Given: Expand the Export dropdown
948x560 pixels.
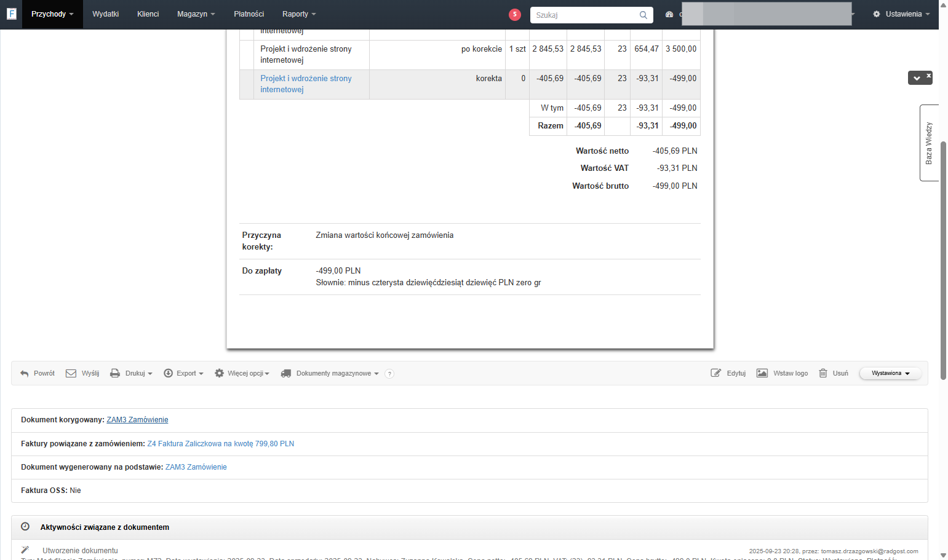Looking at the screenshot, I should tap(183, 373).
